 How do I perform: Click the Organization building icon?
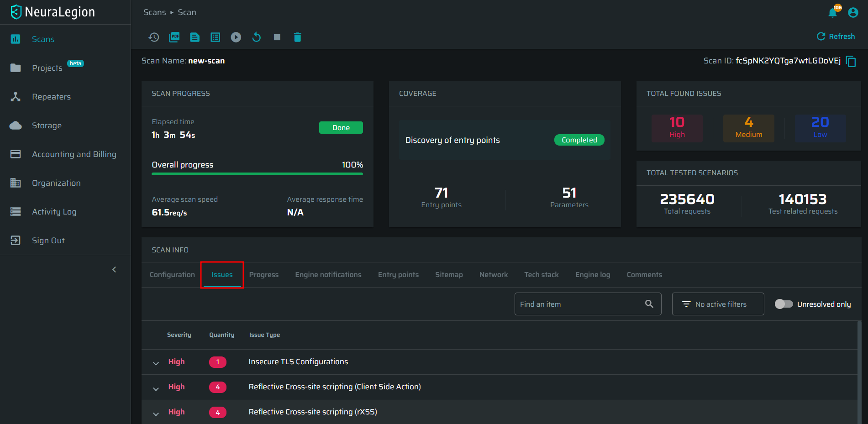click(16, 183)
